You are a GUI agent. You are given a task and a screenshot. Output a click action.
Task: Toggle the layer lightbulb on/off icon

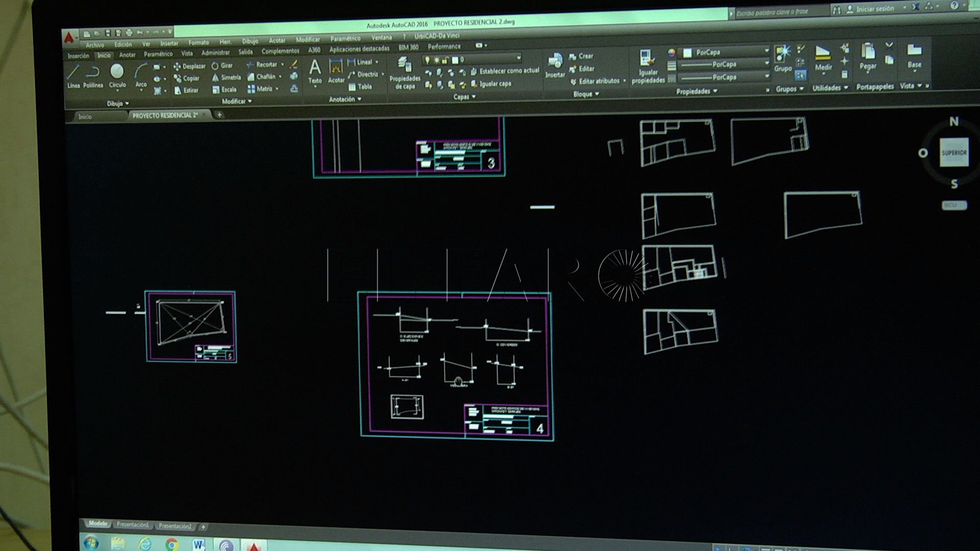tap(427, 60)
